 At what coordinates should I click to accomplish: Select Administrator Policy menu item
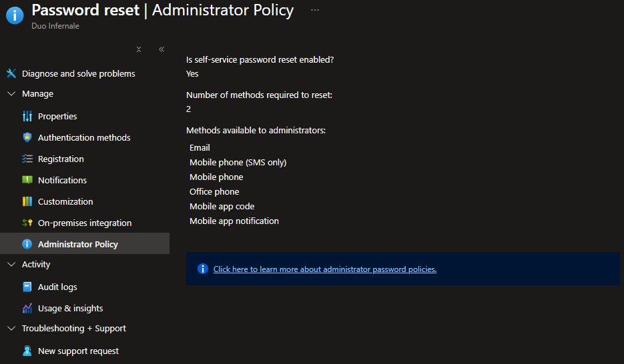[x=77, y=244]
